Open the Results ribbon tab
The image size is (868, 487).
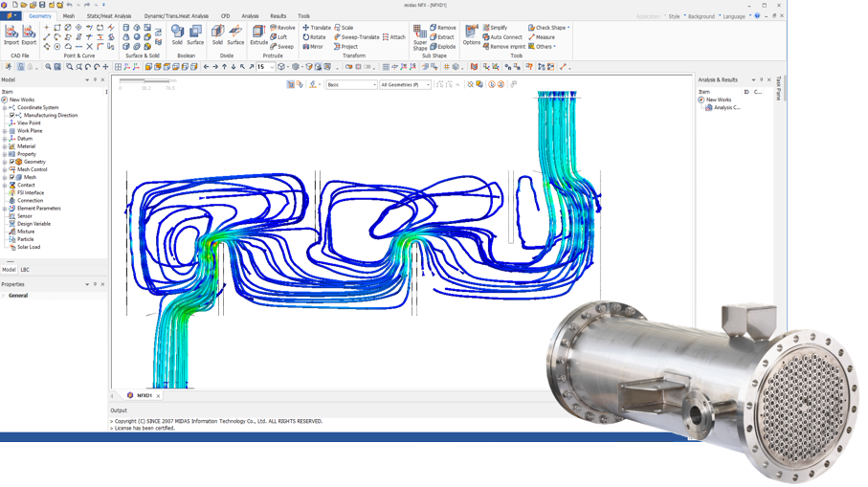278,16
